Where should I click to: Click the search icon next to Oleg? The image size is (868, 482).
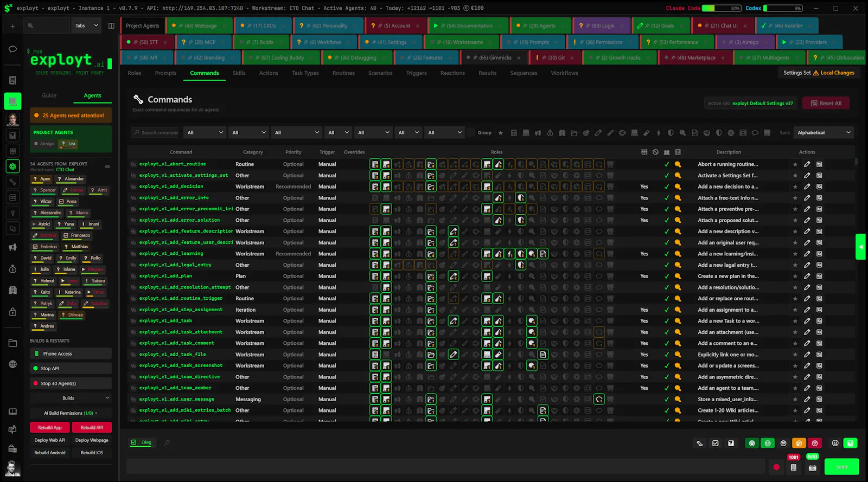(167, 443)
